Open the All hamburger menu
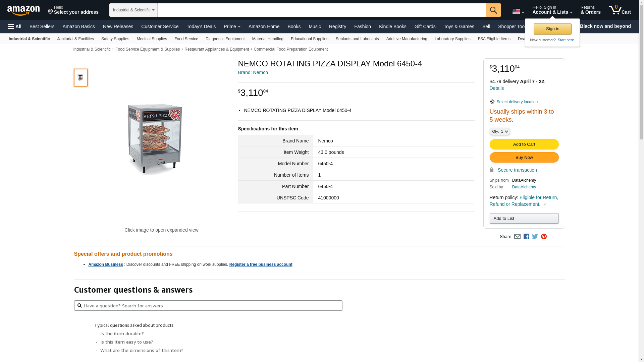This screenshot has width=644, height=362. pyautogui.click(x=15, y=26)
